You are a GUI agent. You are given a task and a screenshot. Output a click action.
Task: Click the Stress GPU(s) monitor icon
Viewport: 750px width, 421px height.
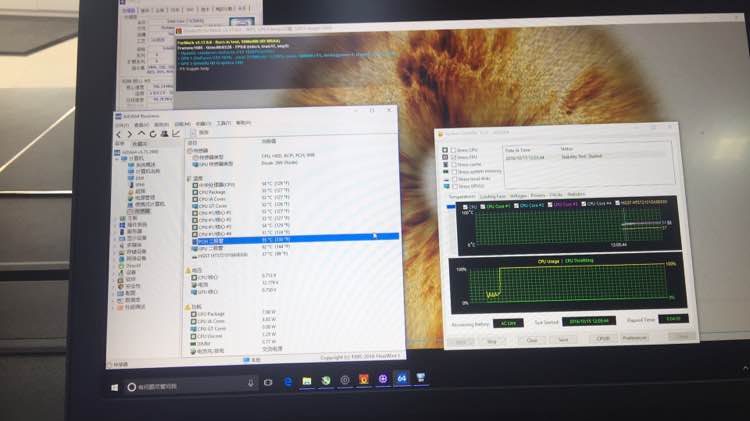pos(446,186)
